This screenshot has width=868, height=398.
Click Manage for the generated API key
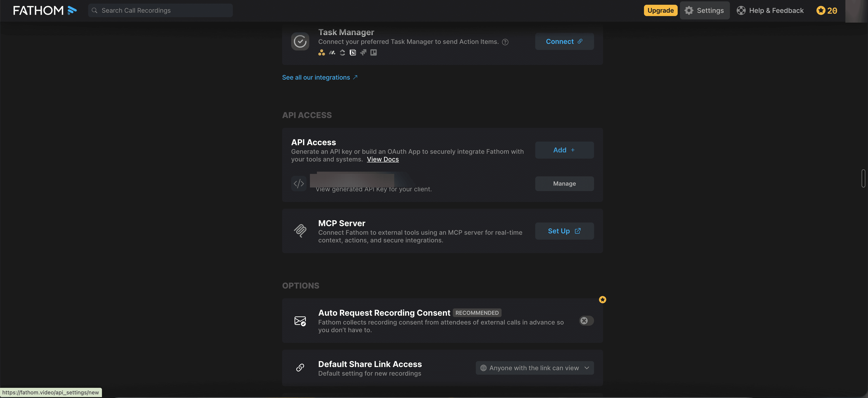pos(564,184)
